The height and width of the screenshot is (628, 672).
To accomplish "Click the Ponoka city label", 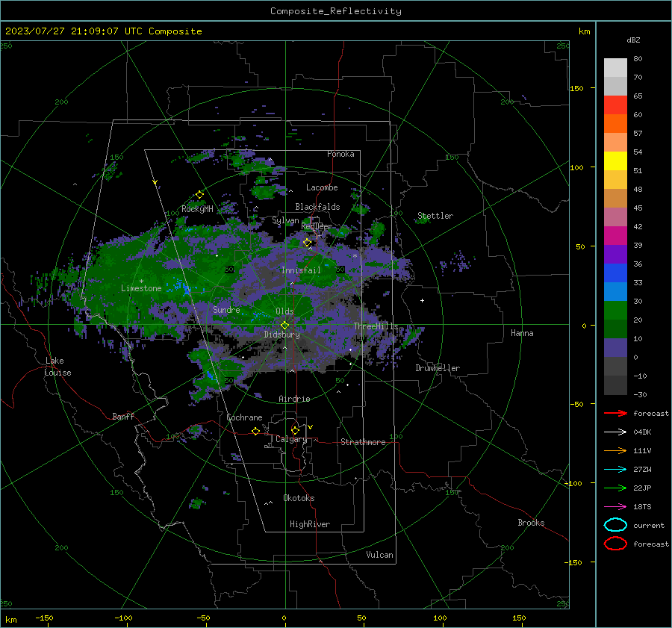I will point(340,154).
